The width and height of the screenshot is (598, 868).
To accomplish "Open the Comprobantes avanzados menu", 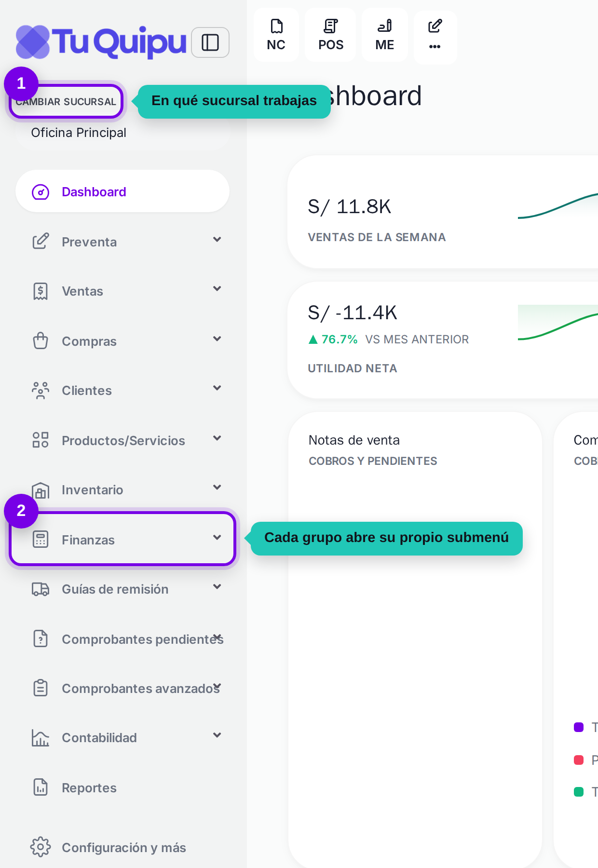I will 122,688.
